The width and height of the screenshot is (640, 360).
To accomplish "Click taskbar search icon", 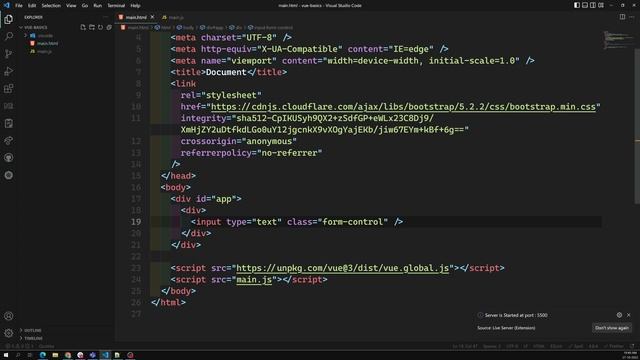I will pyautogui.click(x=18, y=355).
